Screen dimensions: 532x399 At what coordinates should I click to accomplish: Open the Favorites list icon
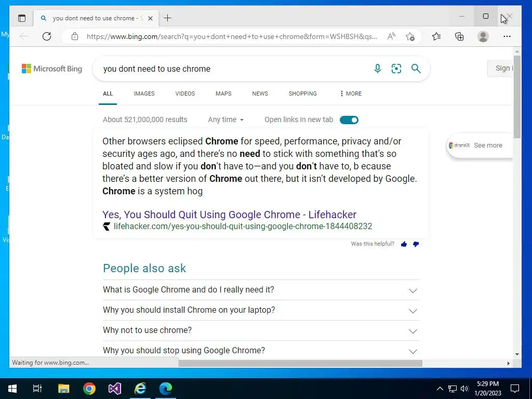[x=436, y=36]
